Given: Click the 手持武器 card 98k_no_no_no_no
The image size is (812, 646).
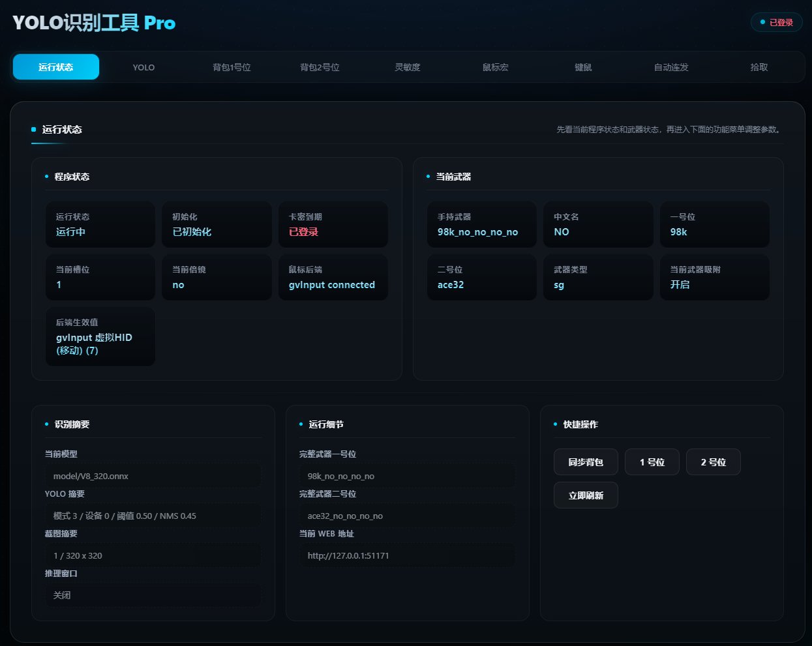Looking at the screenshot, I should [x=482, y=224].
